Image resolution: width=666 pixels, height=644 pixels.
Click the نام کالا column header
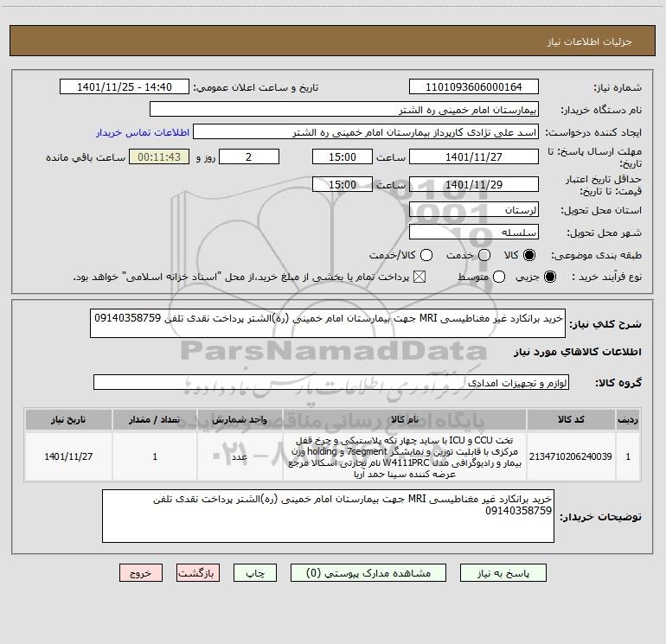click(405, 419)
